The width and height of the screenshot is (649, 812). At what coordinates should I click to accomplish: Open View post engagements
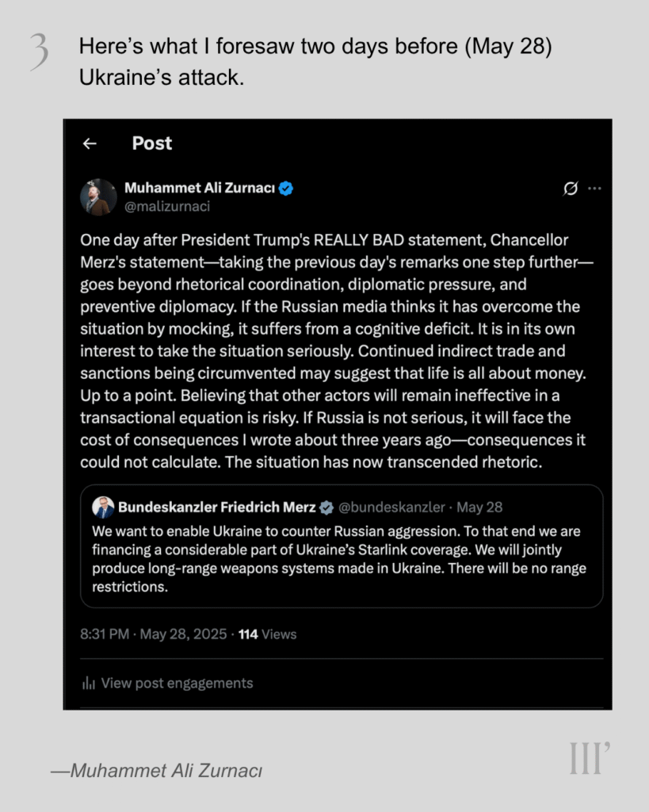[177, 683]
